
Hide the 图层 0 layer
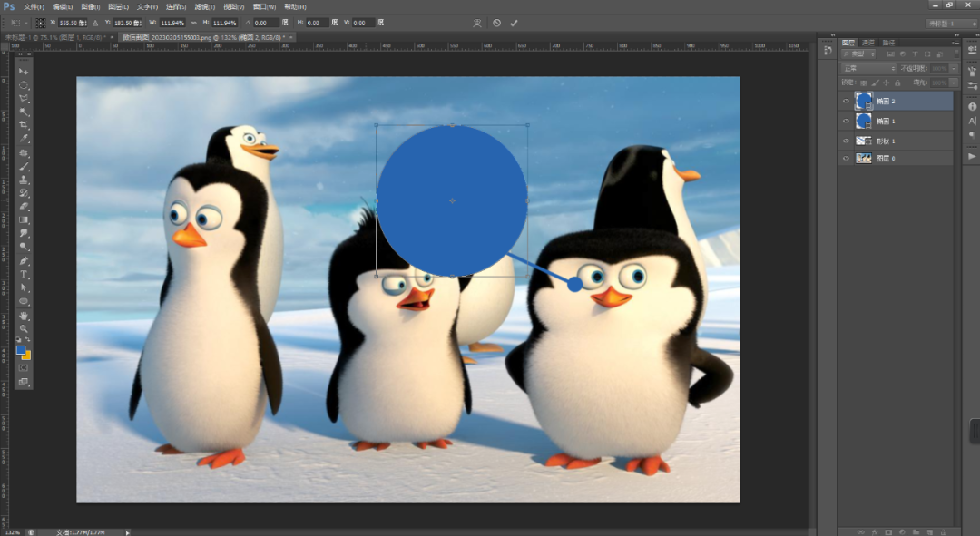pos(846,158)
